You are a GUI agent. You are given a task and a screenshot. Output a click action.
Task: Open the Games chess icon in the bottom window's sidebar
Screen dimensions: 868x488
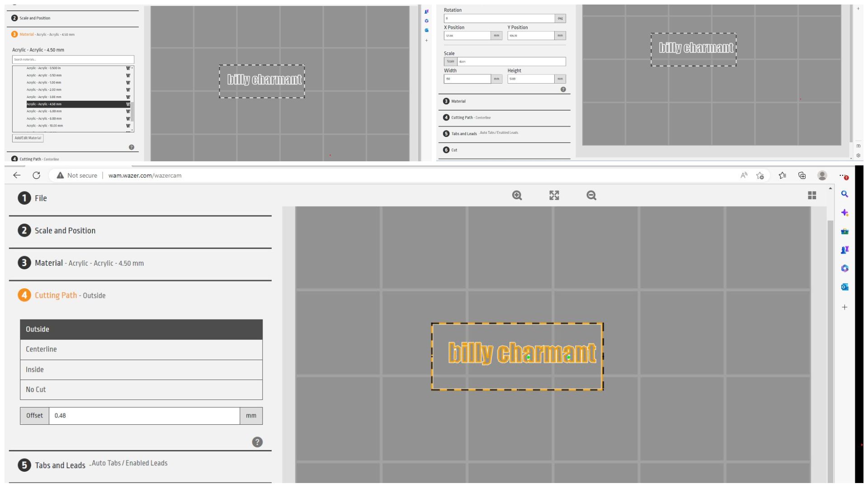(x=844, y=250)
